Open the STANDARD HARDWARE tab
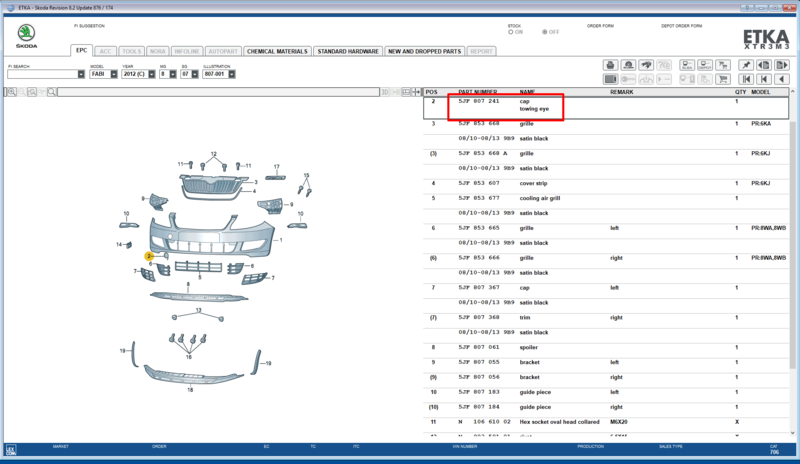 point(348,52)
